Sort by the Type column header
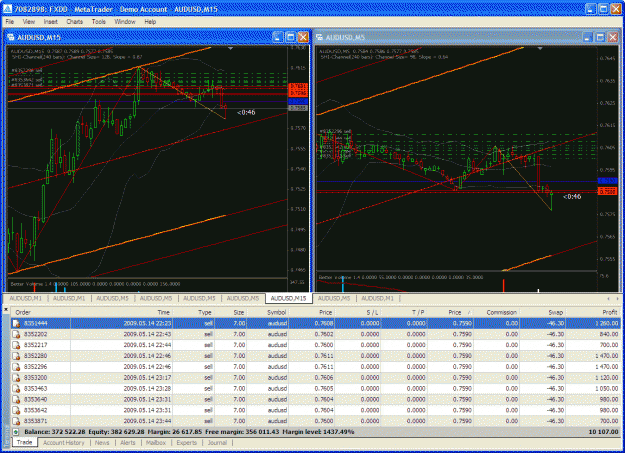Viewport: 625px width, 453px height. tap(194, 312)
